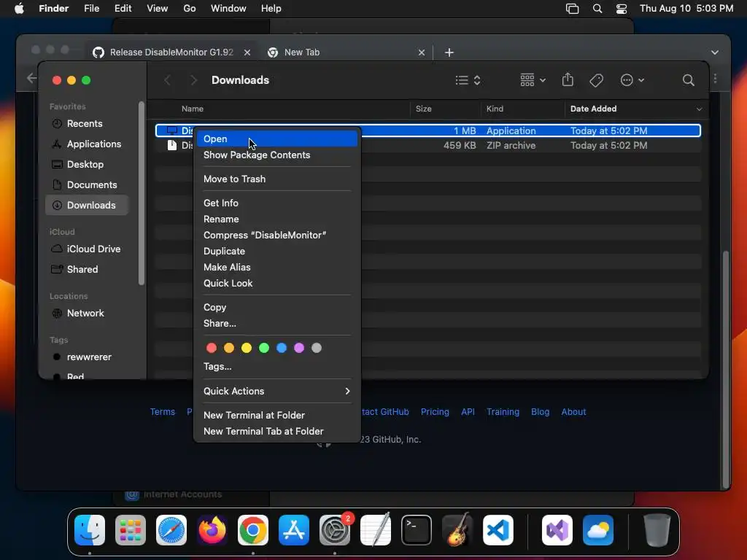Select Compress "DisableMonitor"
This screenshot has width=747, height=560.
click(x=276, y=236)
